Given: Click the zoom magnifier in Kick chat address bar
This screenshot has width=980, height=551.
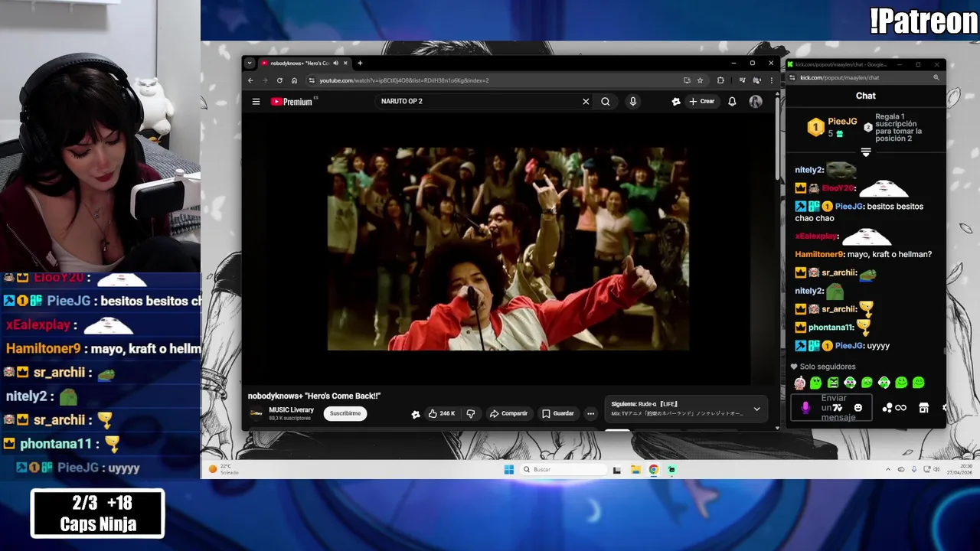Looking at the screenshot, I should pos(936,77).
